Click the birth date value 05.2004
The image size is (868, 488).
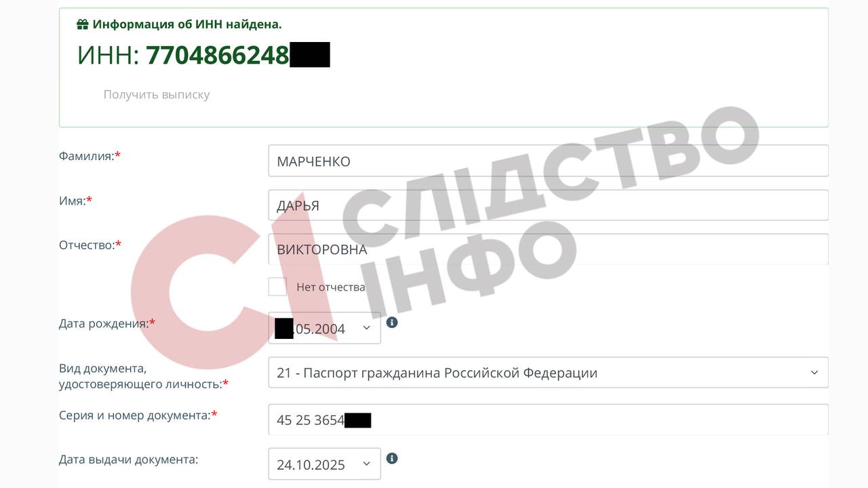click(319, 329)
